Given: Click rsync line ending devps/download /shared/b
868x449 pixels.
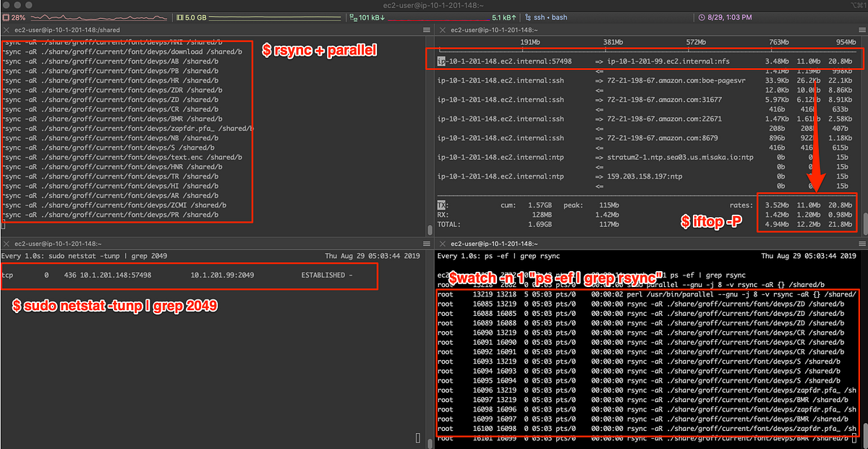Looking at the screenshot, I should click(x=122, y=52).
